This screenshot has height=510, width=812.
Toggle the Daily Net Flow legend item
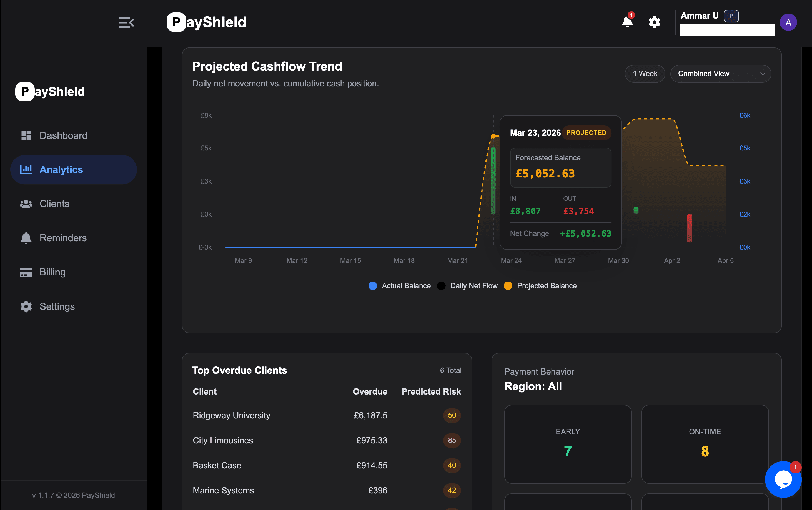click(x=467, y=286)
